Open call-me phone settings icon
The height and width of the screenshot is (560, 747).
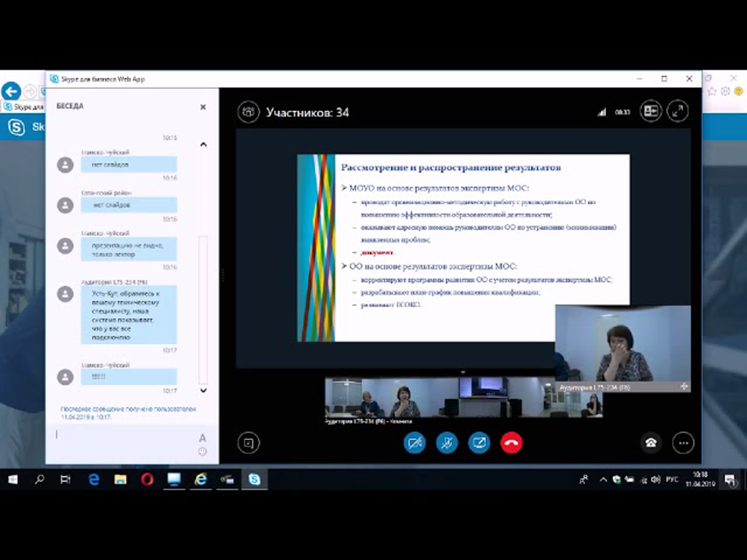tap(651, 443)
